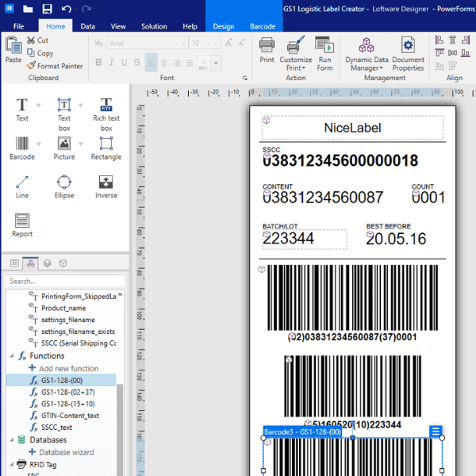Open the Dynamic Data Manager dropdown
476x476 pixels.
tap(366, 54)
